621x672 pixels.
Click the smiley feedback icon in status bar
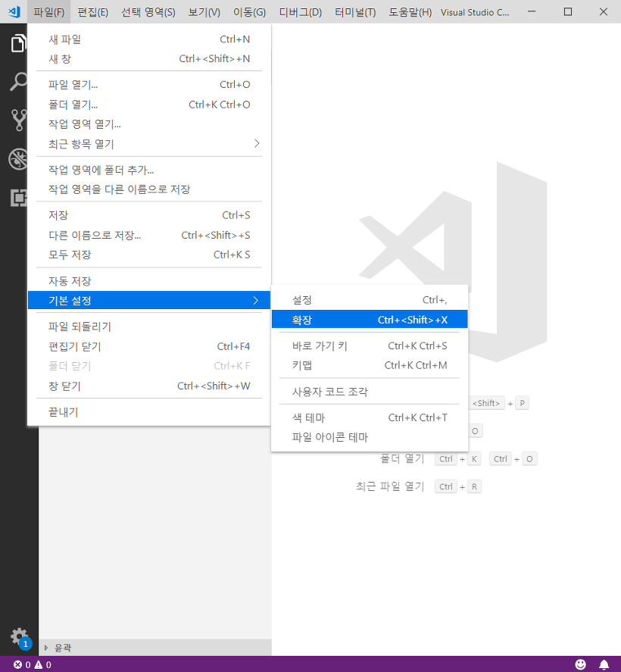580,664
